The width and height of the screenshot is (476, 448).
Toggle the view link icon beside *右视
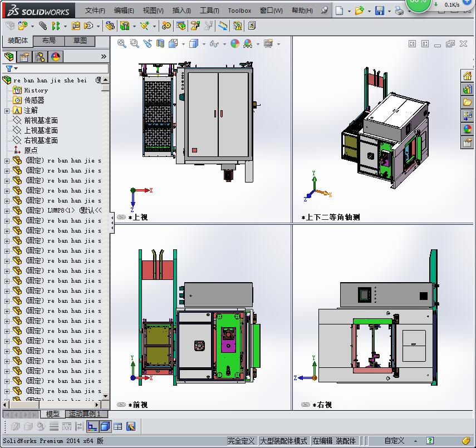coord(306,405)
